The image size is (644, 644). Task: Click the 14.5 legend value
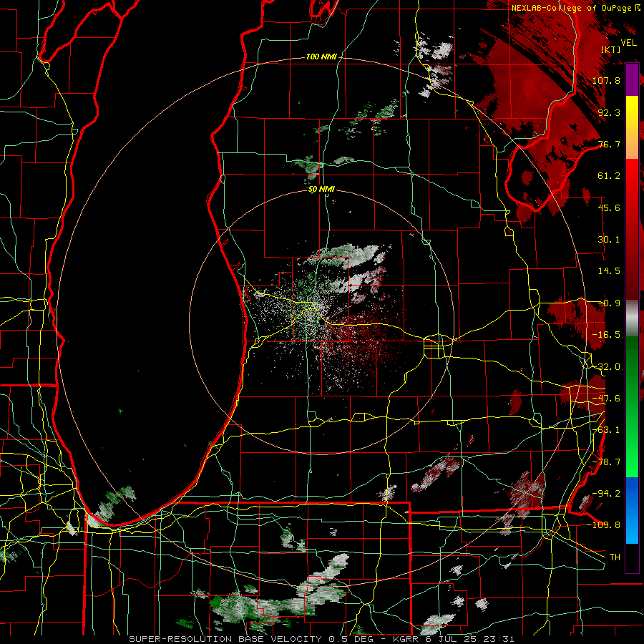pos(609,271)
